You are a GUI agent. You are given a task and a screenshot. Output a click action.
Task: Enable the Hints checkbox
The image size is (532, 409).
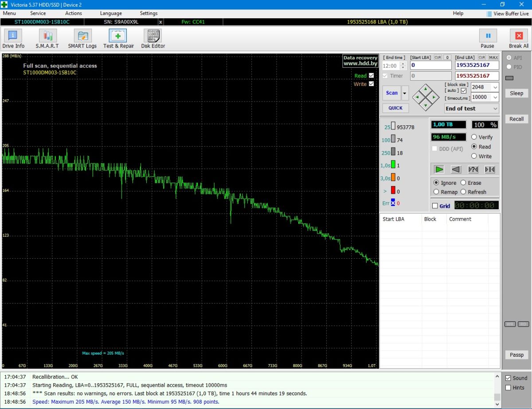(508, 387)
